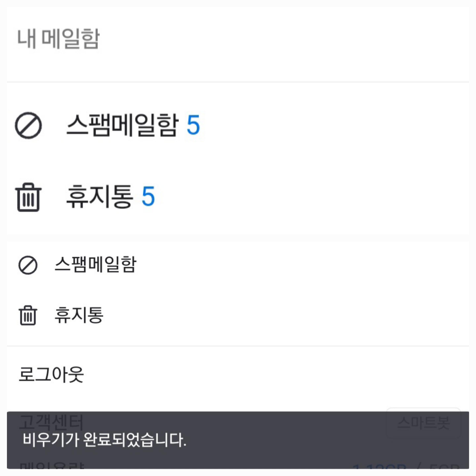Image resolution: width=476 pixels, height=476 pixels.
Task: Click the large spam block icon
Action: click(28, 125)
